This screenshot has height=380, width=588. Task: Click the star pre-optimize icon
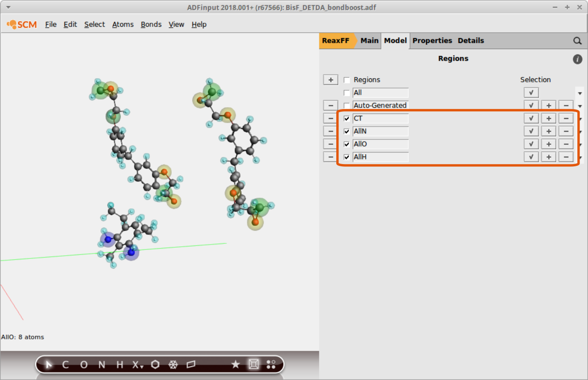(235, 365)
